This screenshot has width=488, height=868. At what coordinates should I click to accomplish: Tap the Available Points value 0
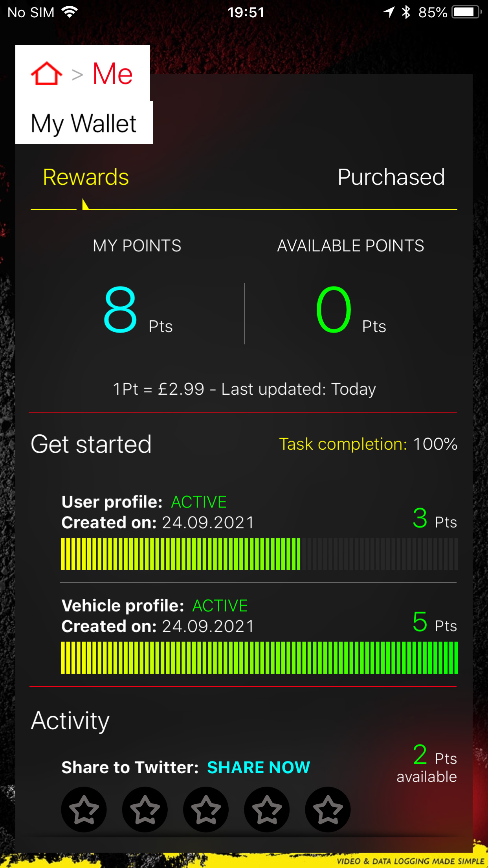pos(334,309)
